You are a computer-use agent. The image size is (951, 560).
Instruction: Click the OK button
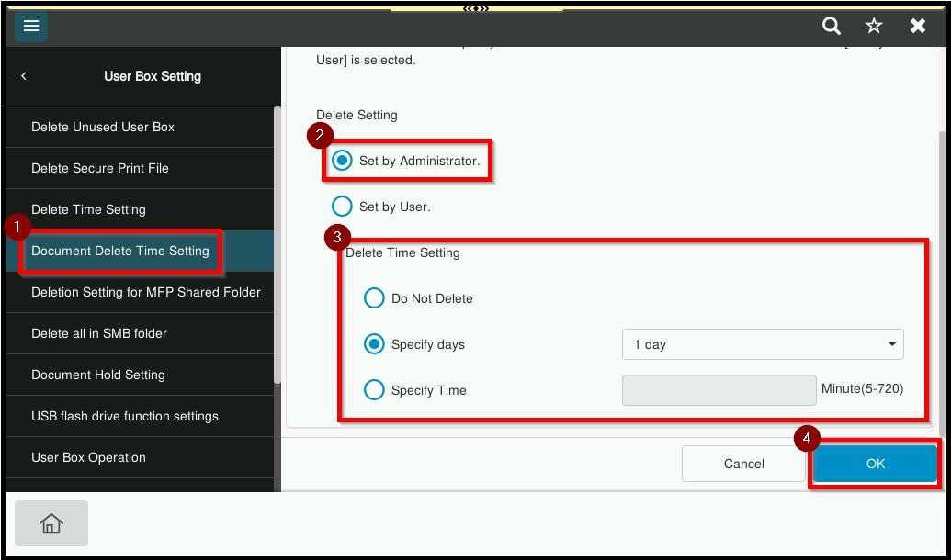coord(875,464)
